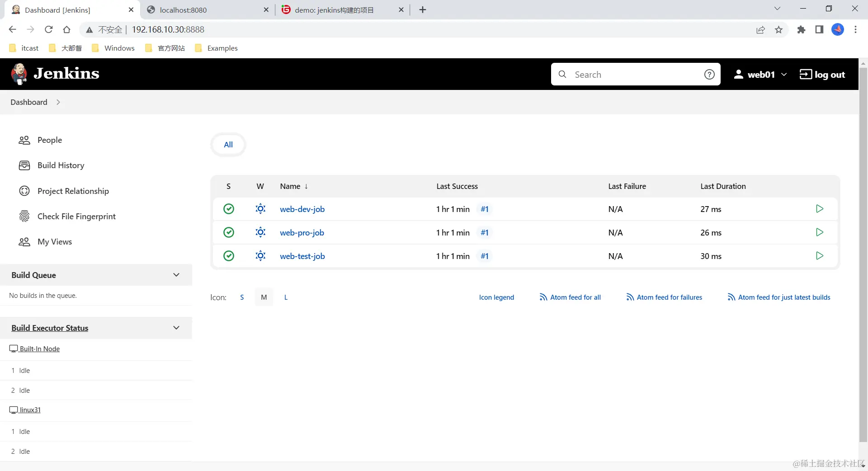Image resolution: width=868 pixels, height=471 pixels.
Task: Click the weather sun icon for web-test-job
Action: tap(260, 256)
